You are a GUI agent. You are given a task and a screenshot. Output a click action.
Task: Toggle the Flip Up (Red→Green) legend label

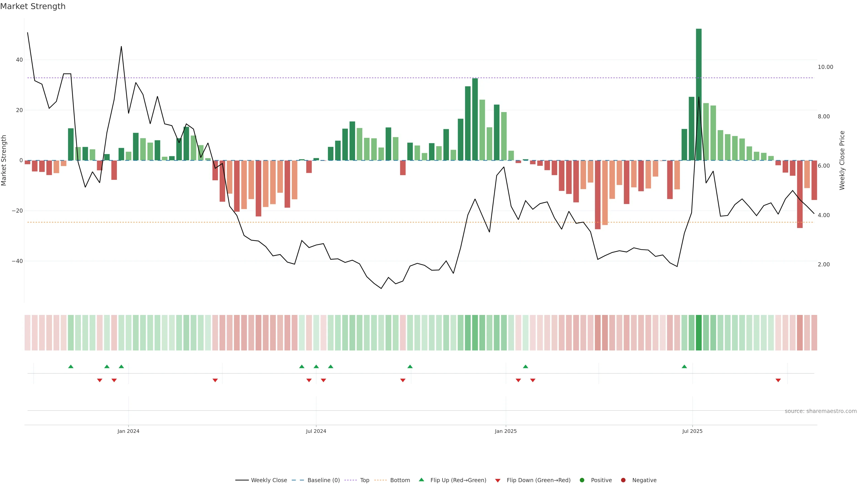pos(458,480)
